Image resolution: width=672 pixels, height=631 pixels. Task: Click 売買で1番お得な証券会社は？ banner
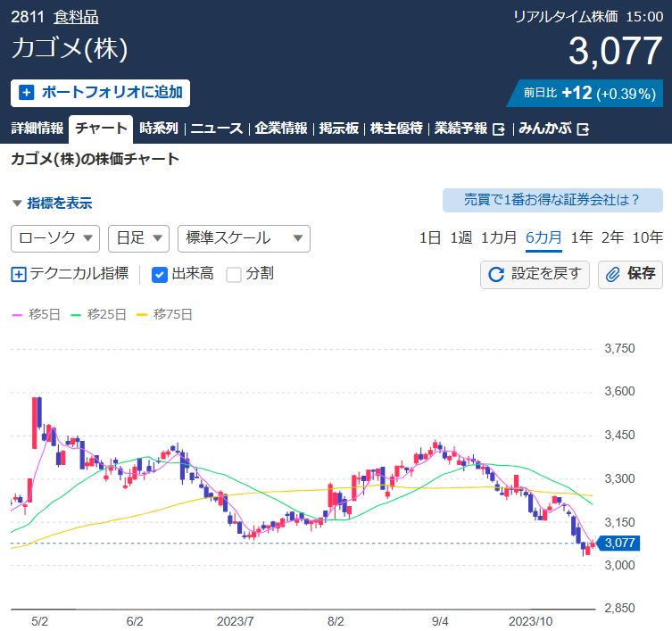tap(552, 200)
